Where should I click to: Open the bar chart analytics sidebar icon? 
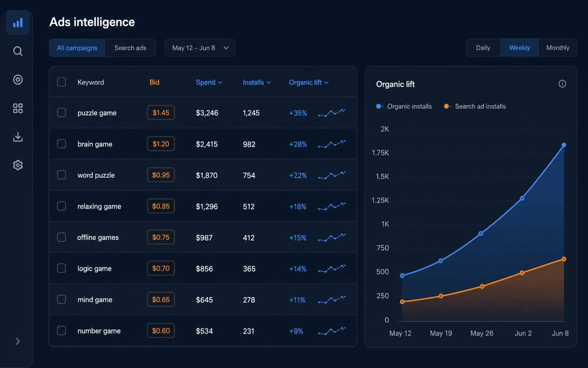pos(18,23)
